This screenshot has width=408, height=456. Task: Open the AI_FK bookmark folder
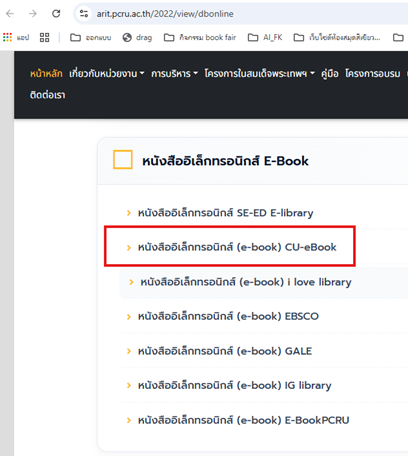click(265, 37)
